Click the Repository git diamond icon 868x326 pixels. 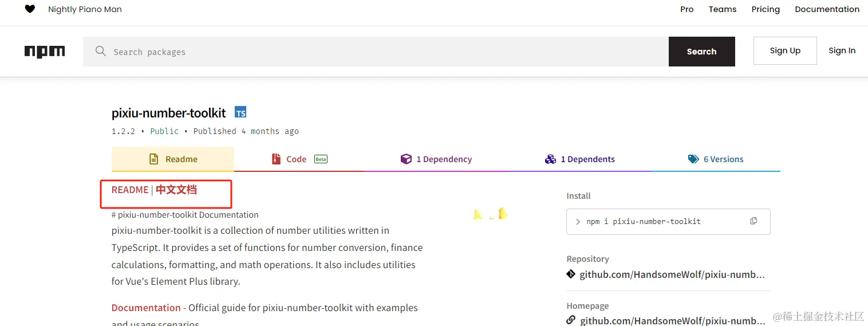[571, 274]
